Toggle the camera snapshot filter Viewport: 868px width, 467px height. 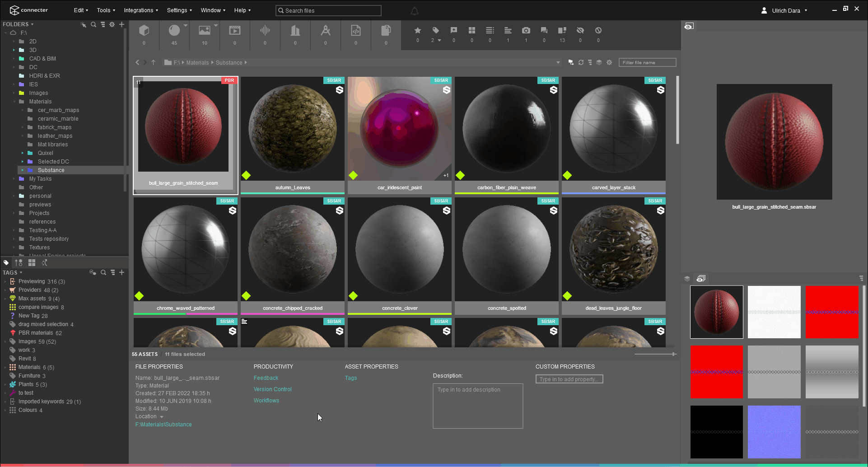526,30
